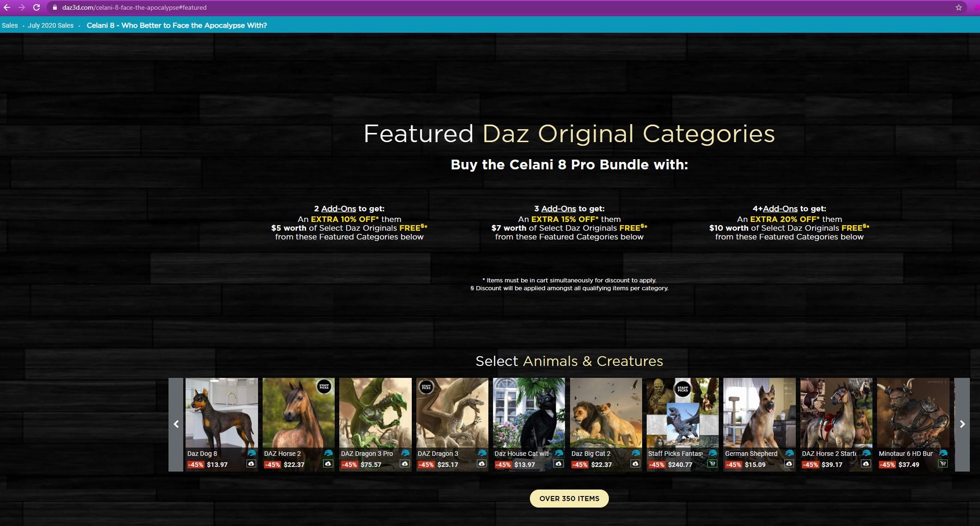The width and height of the screenshot is (980, 526).
Task: Go back to the previous browser page
Action: coord(7,7)
